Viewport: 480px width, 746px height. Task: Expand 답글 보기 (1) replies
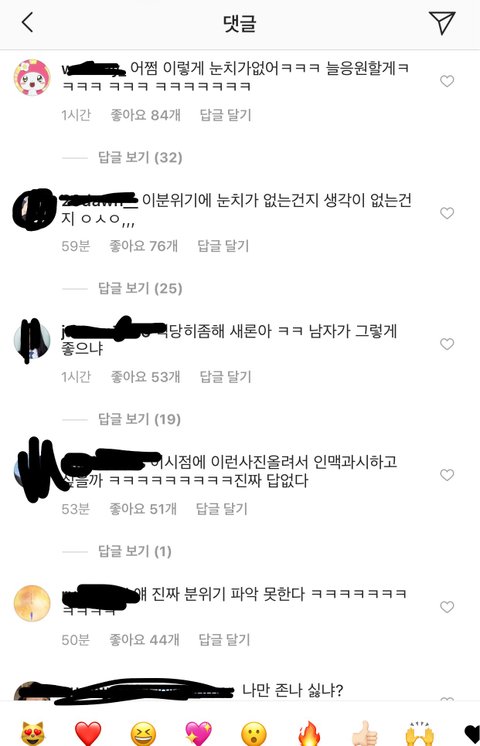[x=135, y=551]
